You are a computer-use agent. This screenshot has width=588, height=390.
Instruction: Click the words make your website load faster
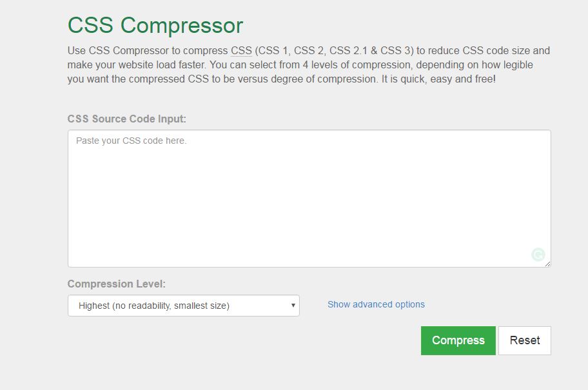coord(137,65)
